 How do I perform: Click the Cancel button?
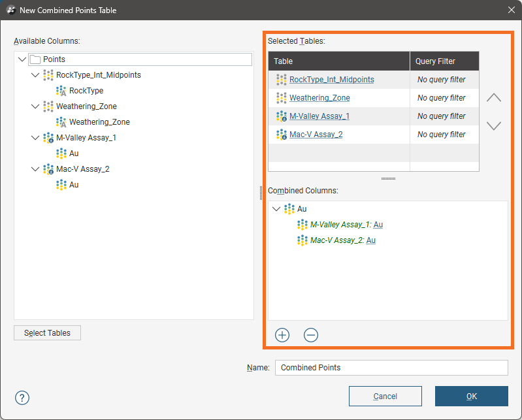pos(385,396)
